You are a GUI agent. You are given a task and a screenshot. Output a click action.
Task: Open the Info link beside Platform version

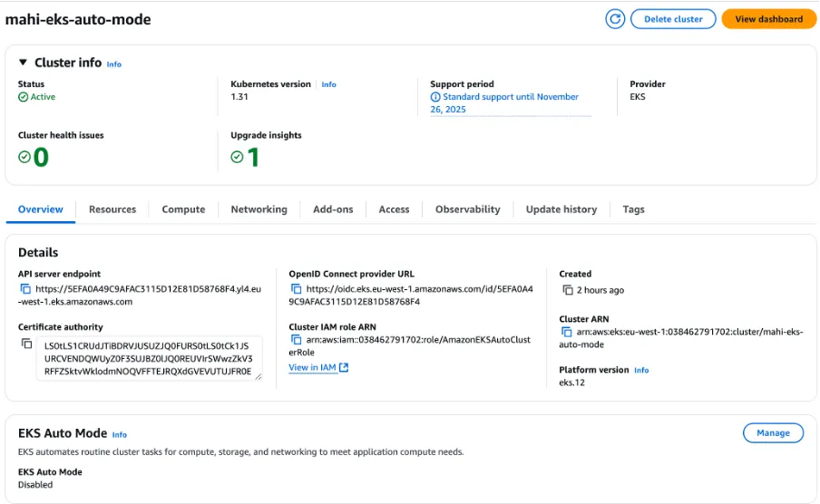pyautogui.click(x=641, y=370)
